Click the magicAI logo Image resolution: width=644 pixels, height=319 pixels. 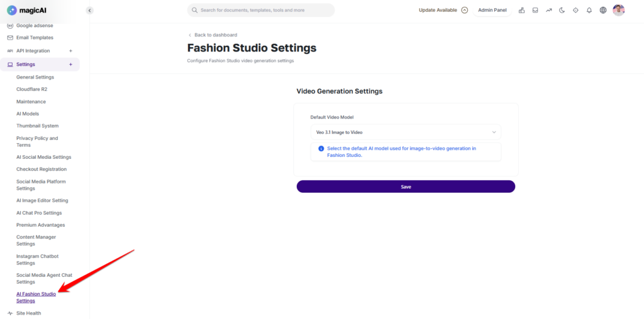[25, 10]
